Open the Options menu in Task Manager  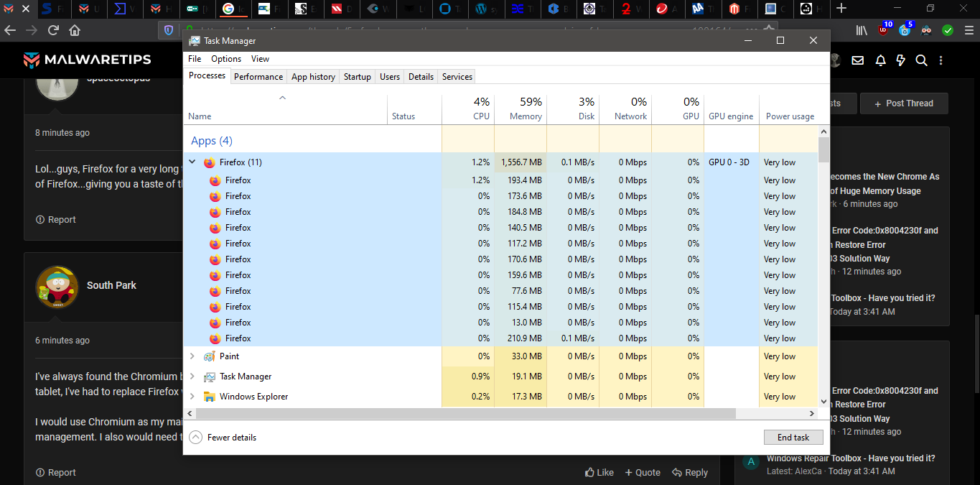click(x=226, y=59)
